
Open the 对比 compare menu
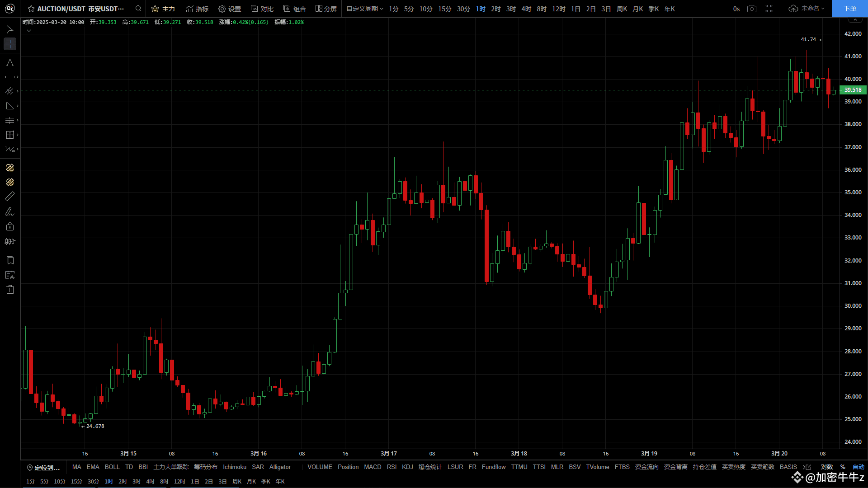[x=262, y=9]
